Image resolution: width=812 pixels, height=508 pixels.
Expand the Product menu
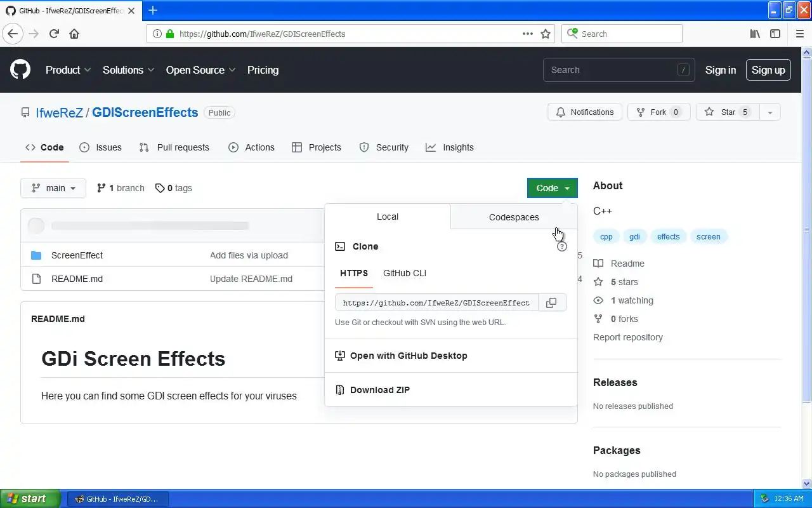(68, 70)
